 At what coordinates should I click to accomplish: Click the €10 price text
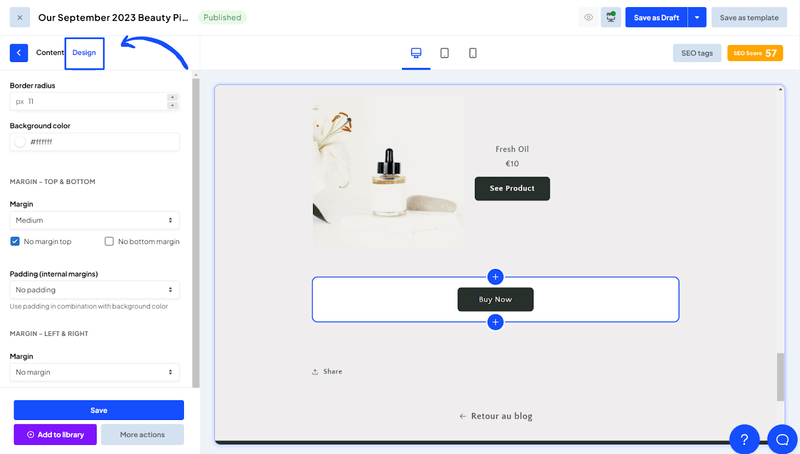pos(512,164)
